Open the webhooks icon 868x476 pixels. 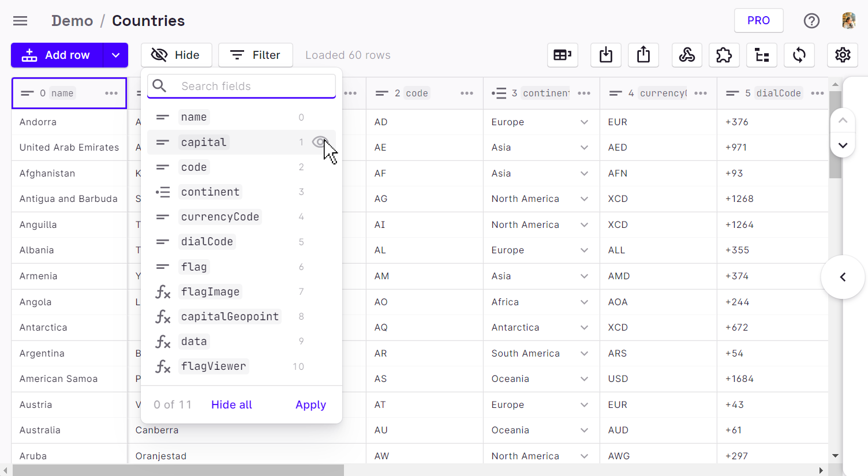tap(687, 55)
